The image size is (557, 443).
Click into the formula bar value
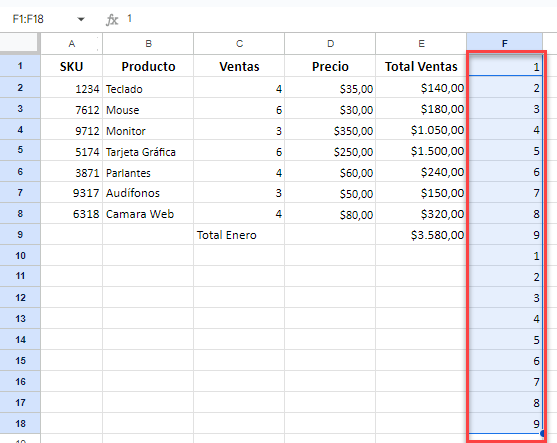(x=130, y=18)
